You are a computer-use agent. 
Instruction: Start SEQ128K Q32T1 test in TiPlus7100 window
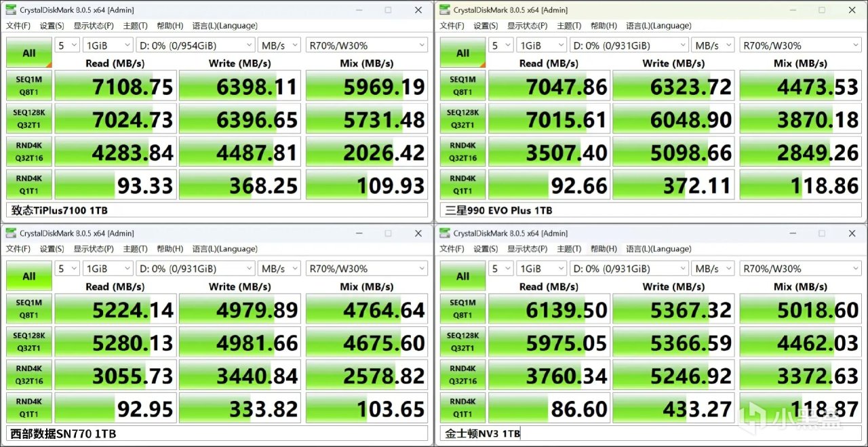pyautogui.click(x=29, y=119)
